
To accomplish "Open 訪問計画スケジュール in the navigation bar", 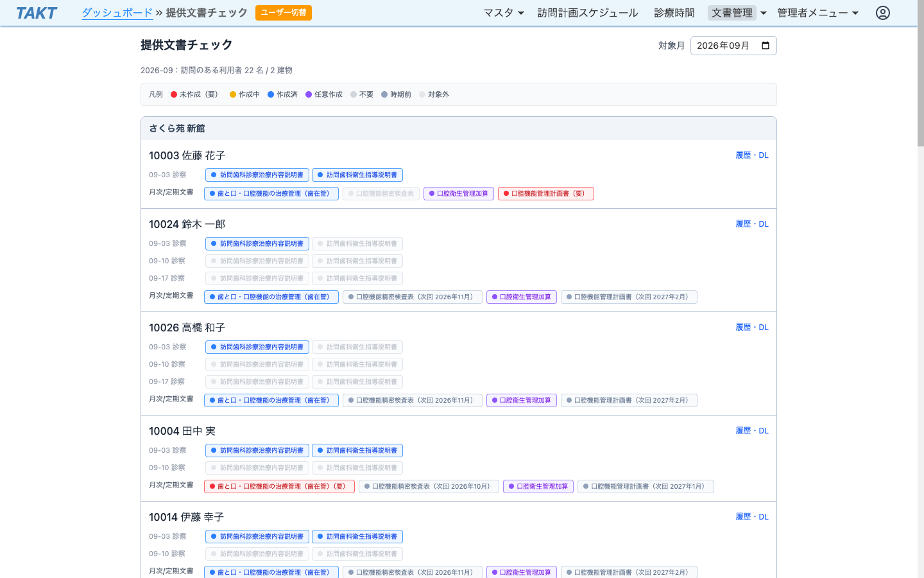I will click(588, 13).
